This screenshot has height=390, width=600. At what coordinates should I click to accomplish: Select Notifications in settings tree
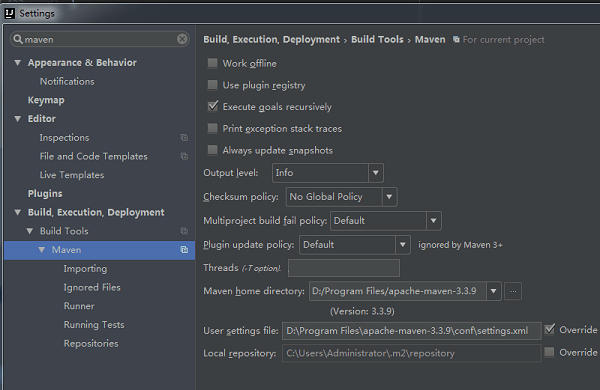click(x=67, y=81)
